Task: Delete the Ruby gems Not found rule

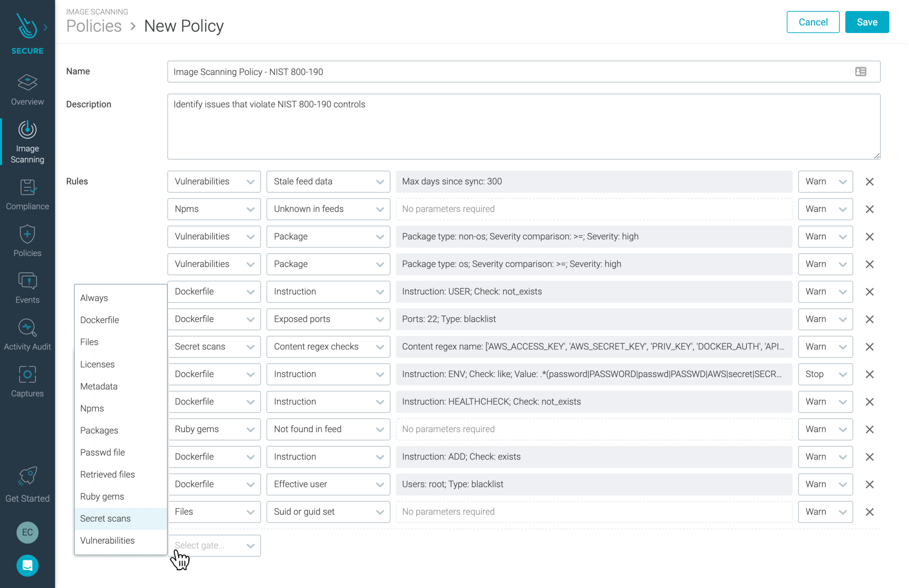Action: [x=869, y=429]
